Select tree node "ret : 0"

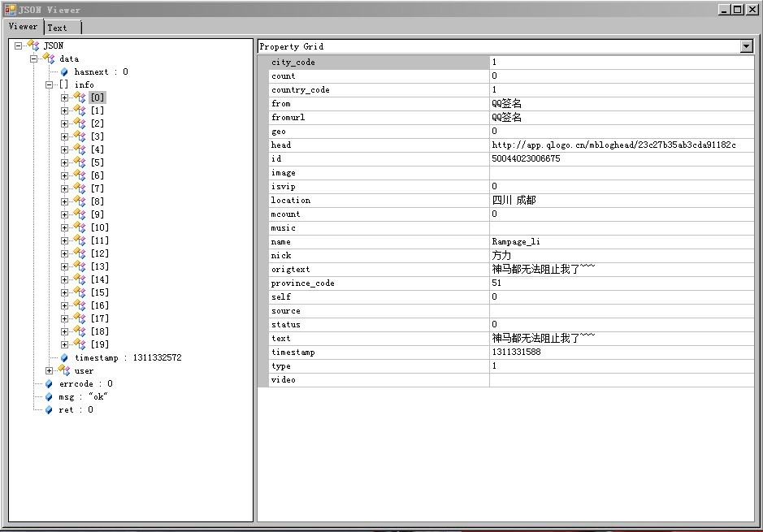coord(76,410)
